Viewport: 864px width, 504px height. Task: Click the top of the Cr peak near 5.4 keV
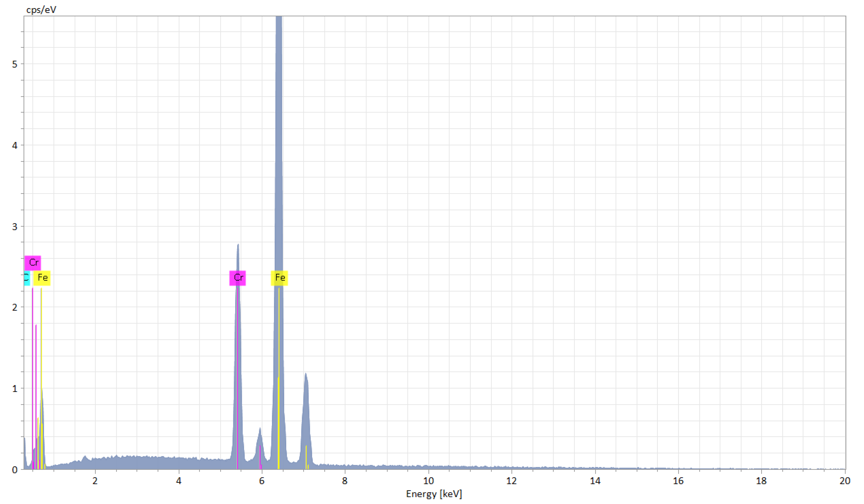tap(238, 246)
